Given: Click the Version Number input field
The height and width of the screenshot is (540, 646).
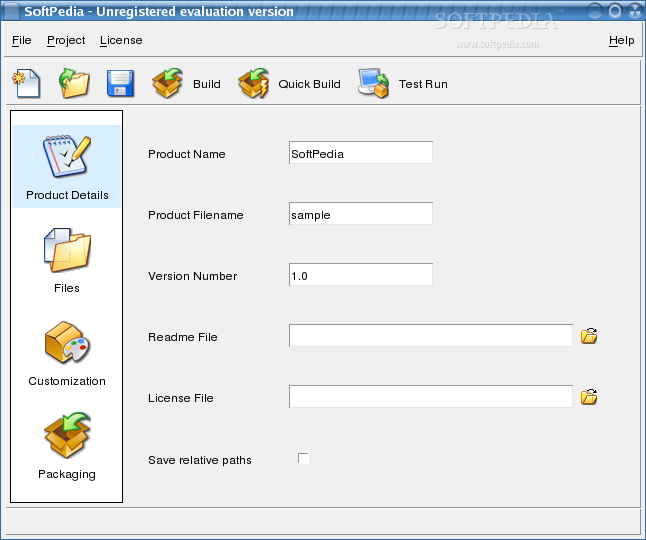Looking at the screenshot, I should [361, 275].
